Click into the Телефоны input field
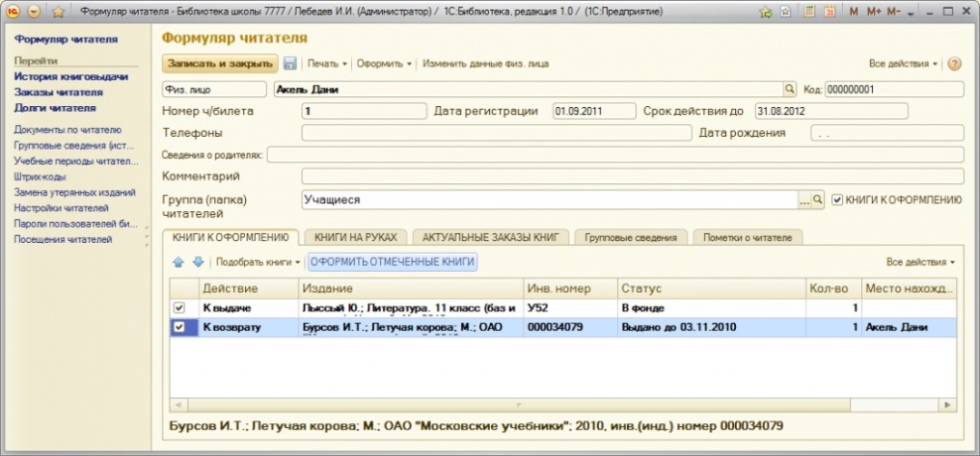Screen dimensions: 980x456 pyautogui.click(x=496, y=133)
